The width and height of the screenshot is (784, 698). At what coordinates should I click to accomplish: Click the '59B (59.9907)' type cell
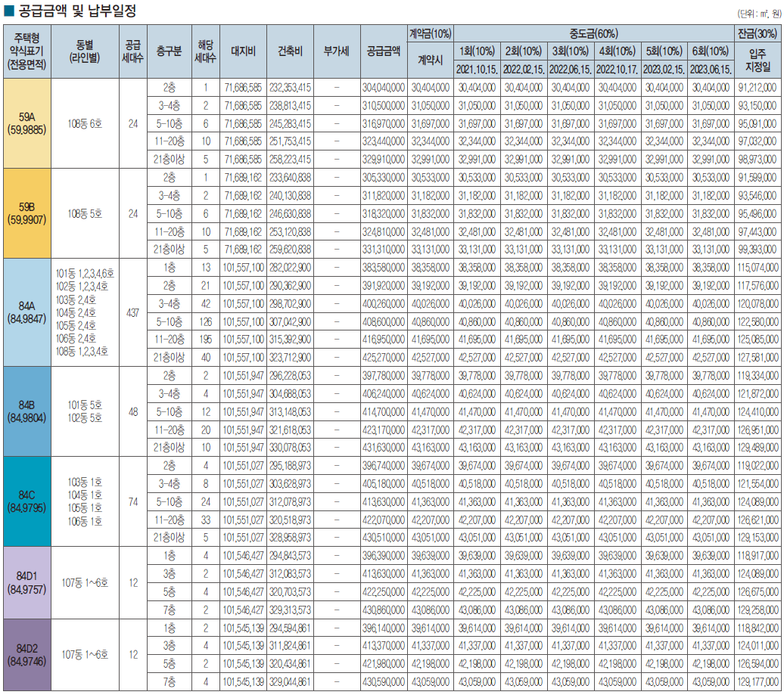coord(27,213)
